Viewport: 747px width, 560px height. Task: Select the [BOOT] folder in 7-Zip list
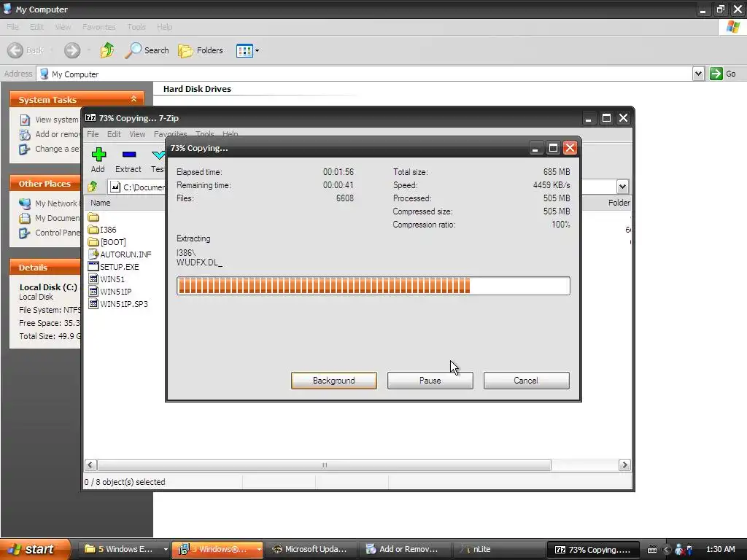[108, 242]
